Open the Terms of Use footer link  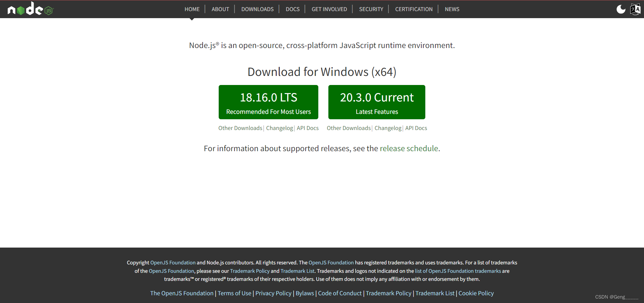point(234,293)
